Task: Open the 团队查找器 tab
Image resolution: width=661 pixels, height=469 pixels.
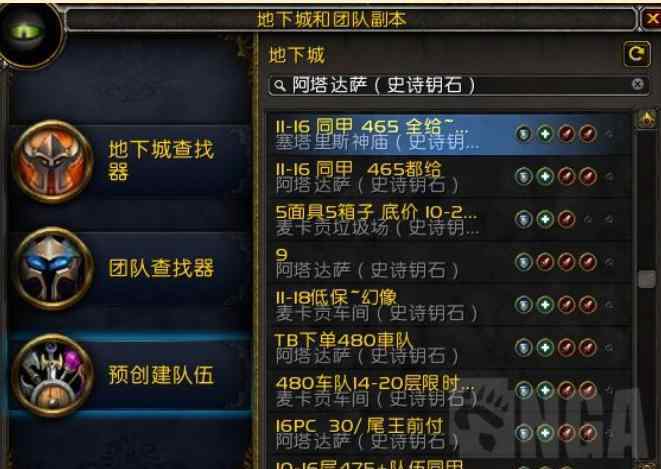Action: pyautogui.click(x=131, y=268)
